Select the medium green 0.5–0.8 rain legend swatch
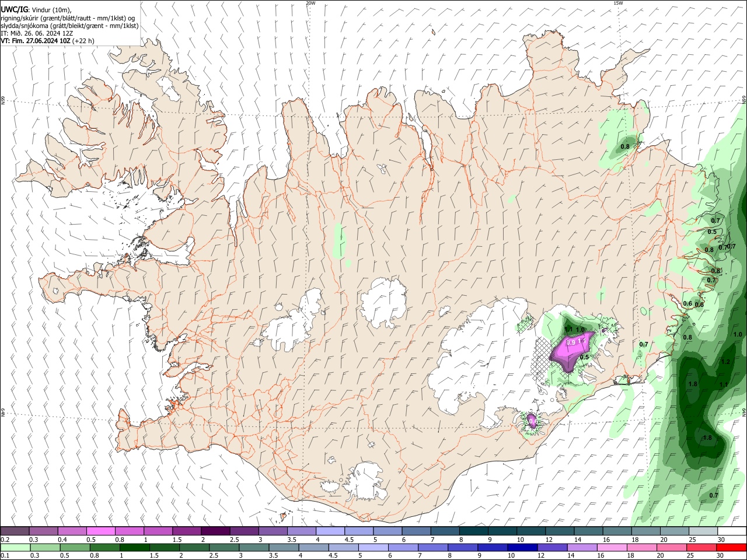Screen dimensions: 747x560 (x=75, y=548)
